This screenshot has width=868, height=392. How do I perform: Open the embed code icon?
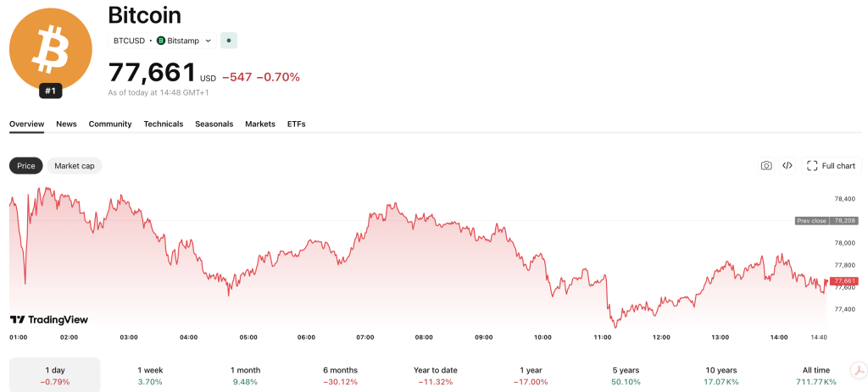coord(787,166)
